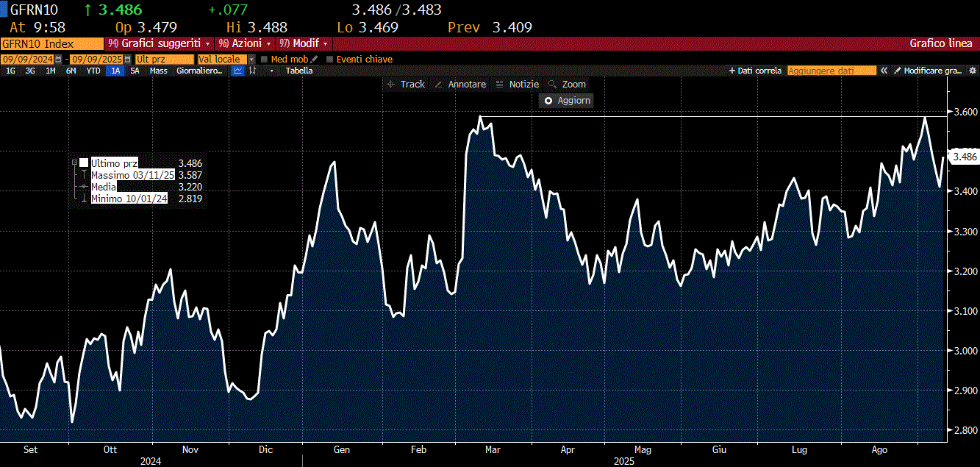Open the Modif dropdown menu
Image resolution: width=980 pixels, height=467 pixels.
(304, 43)
